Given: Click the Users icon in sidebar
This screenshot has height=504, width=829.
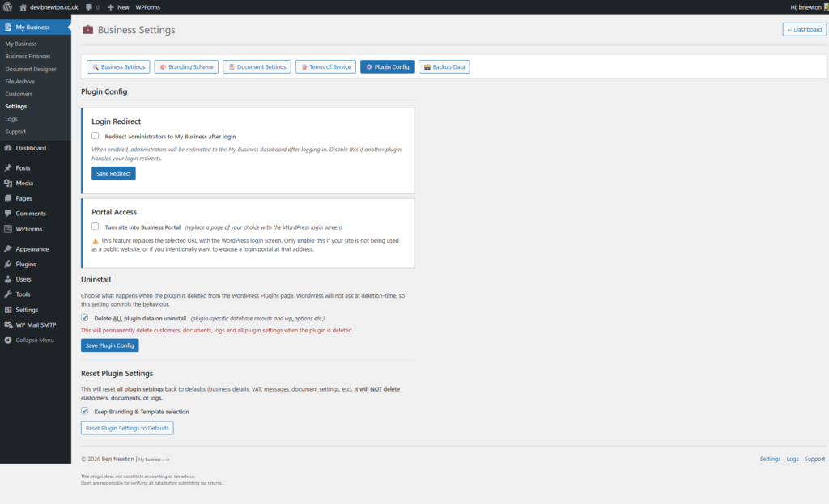Looking at the screenshot, I should (8, 279).
